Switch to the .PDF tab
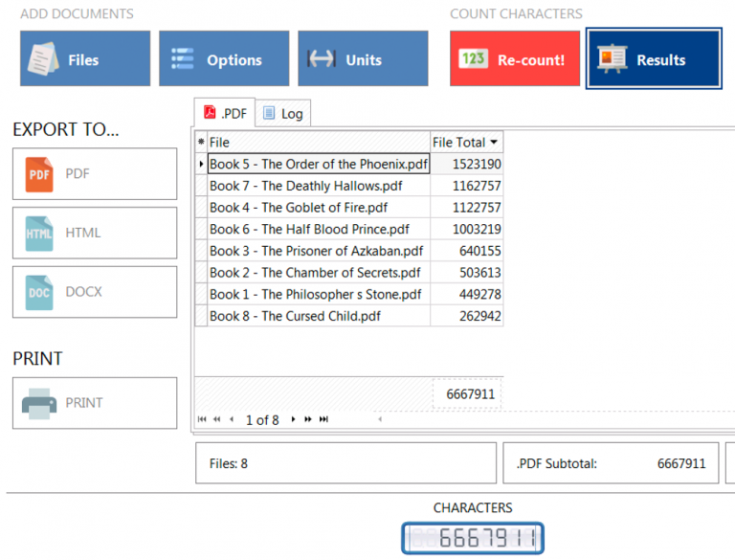The height and width of the screenshot is (560, 735). pyautogui.click(x=225, y=113)
